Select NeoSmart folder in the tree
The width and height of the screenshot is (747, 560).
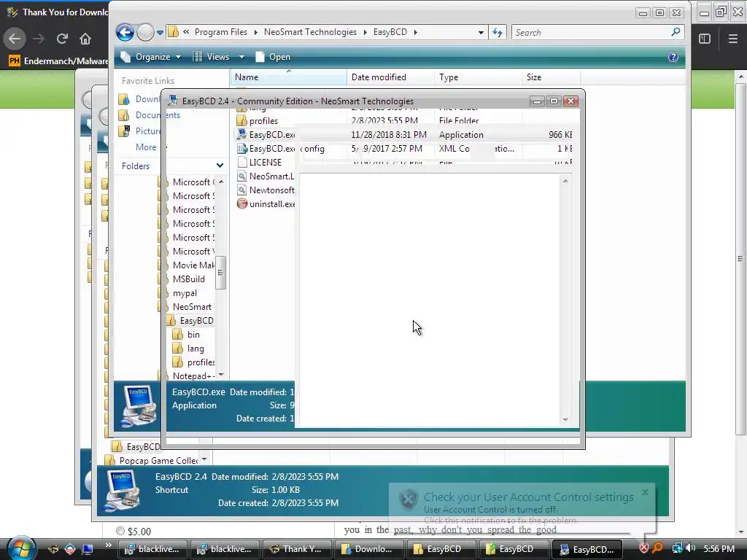[192, 307]
